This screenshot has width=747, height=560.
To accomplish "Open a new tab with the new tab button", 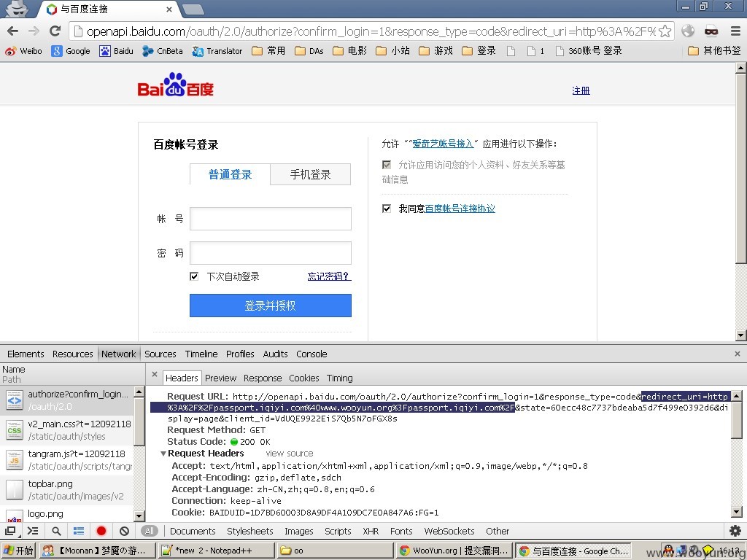I will [x=193, y=9].
